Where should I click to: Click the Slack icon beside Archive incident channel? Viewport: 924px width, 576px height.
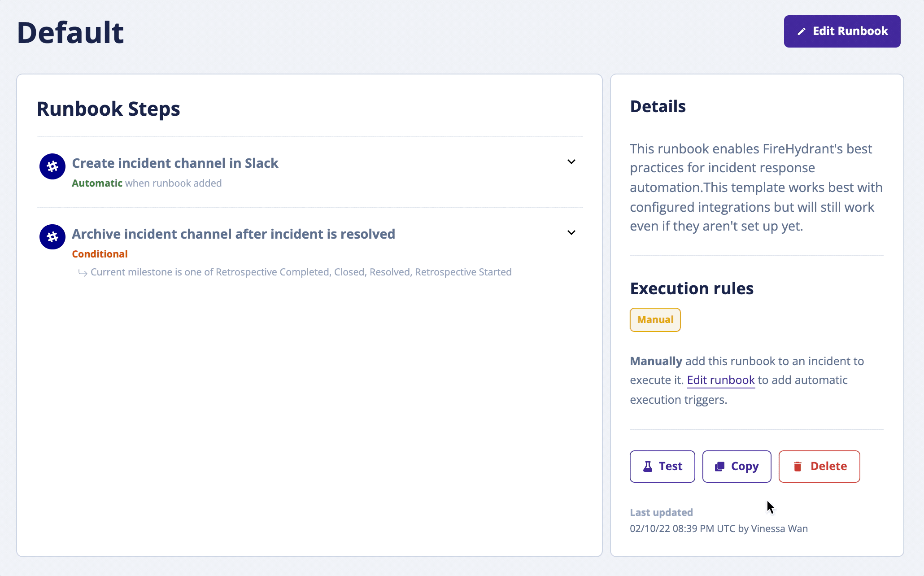(x=52, y=237)
